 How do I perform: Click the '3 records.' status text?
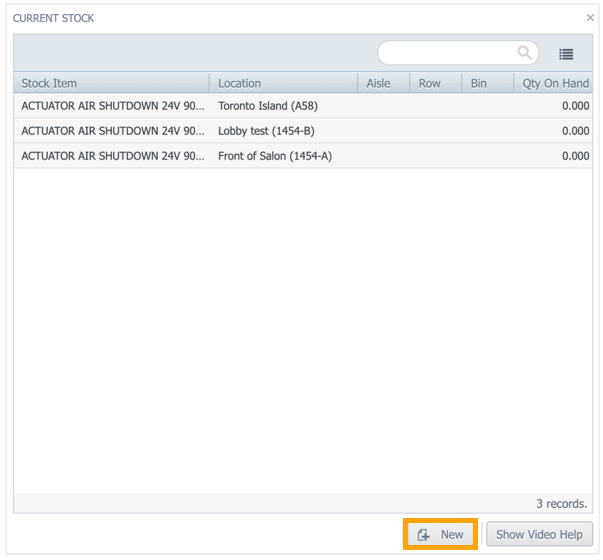point(562,503)
